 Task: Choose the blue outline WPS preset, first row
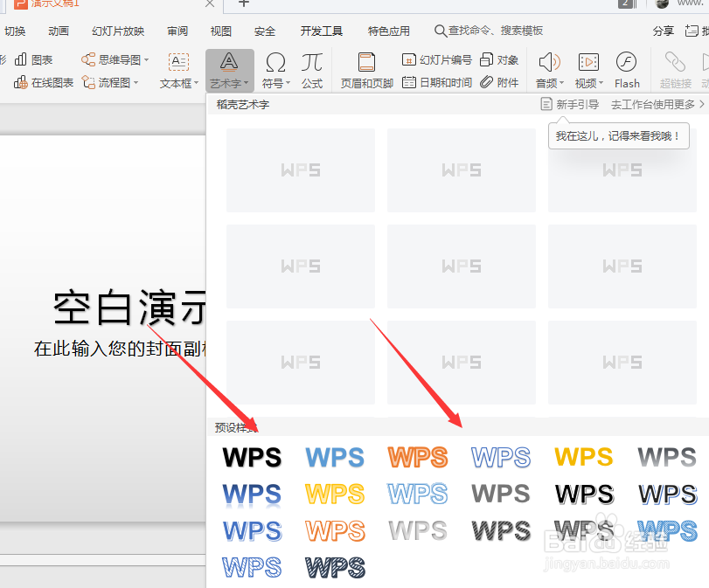click(501, 457)
